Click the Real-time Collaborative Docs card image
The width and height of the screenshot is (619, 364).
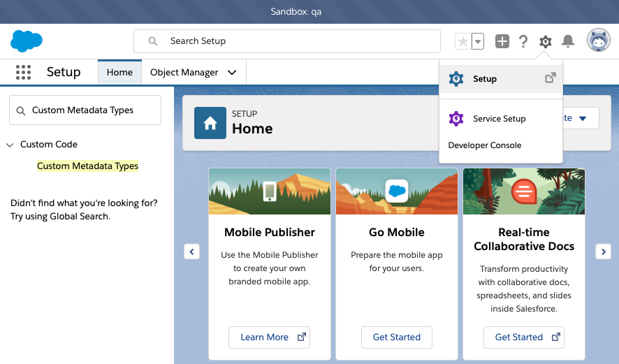(x=524, y=191)
